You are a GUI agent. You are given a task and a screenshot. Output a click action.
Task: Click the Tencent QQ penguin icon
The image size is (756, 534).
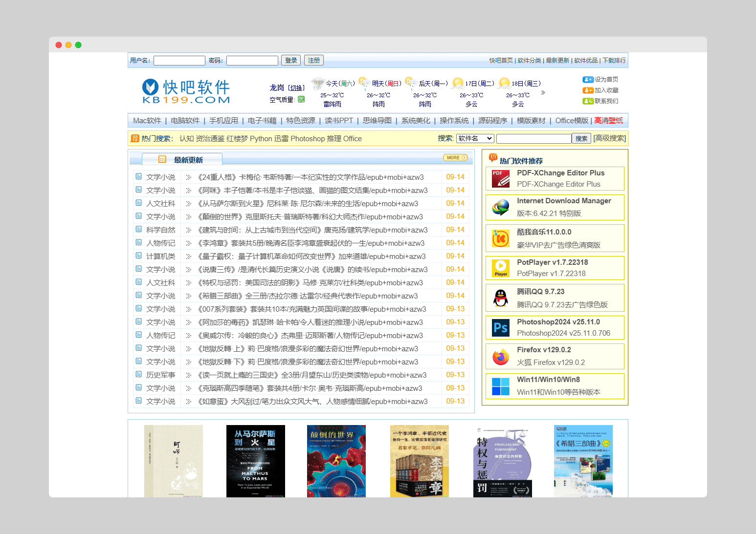point(500,298)
